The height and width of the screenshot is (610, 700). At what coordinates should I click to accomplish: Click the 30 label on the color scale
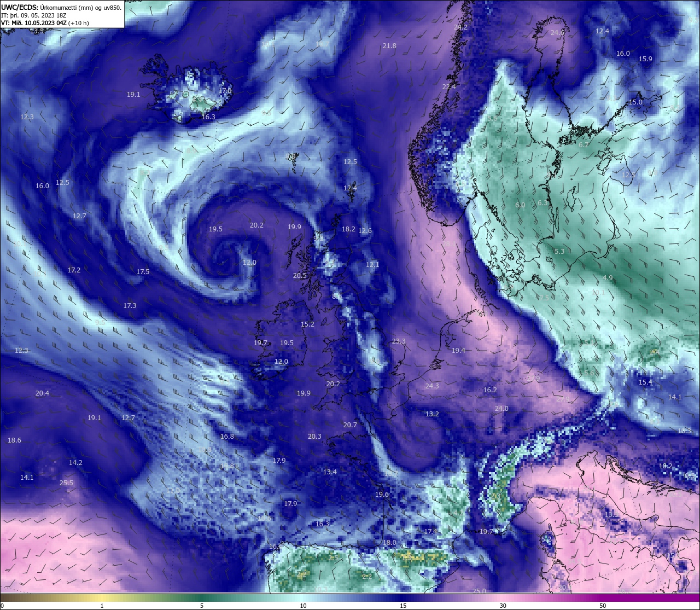click(503, 606)
